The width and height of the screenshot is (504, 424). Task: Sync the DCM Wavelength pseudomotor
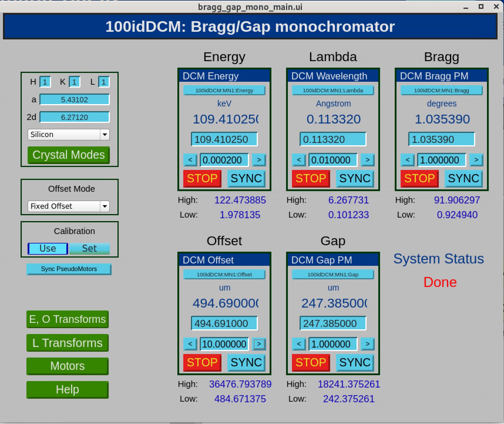[x=355, y=178]
